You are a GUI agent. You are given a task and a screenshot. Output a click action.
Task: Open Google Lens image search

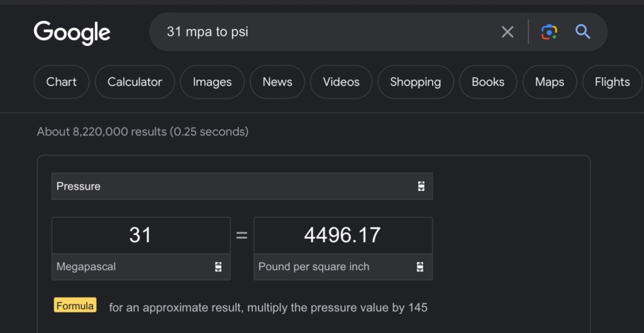[549, 32]
